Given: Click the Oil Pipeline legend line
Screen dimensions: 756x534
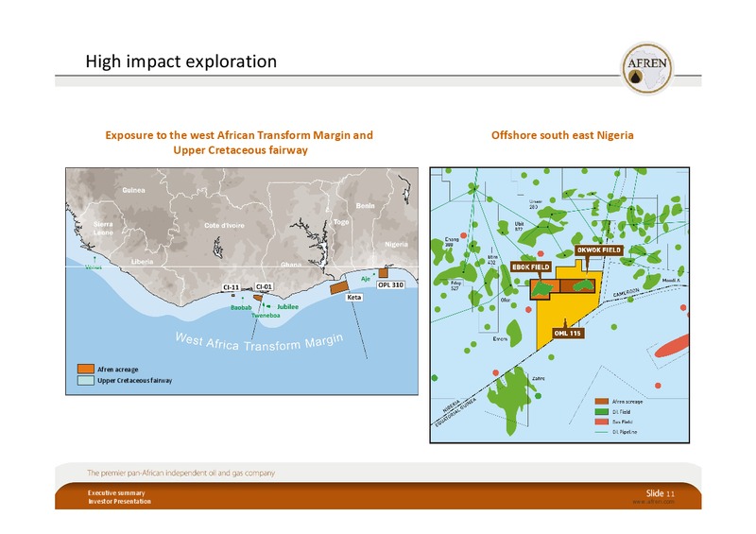Looking at the screenshot, I should coord(602,432).
